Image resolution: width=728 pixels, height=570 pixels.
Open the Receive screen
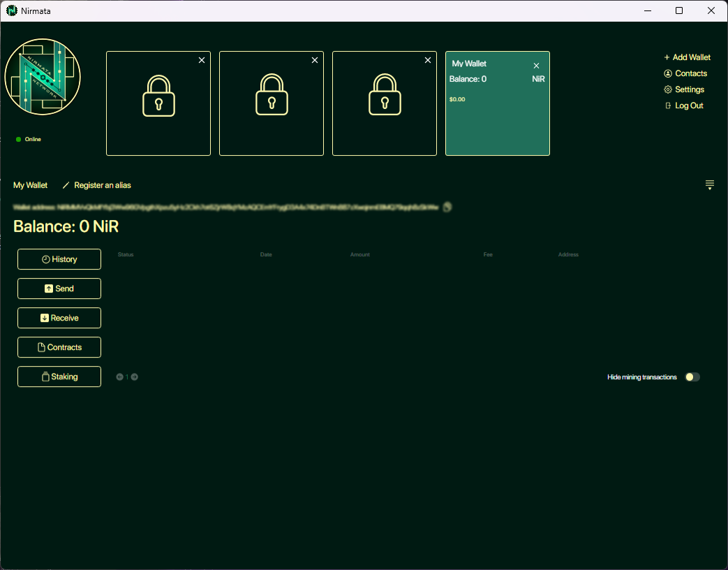(x=59, y=318)
